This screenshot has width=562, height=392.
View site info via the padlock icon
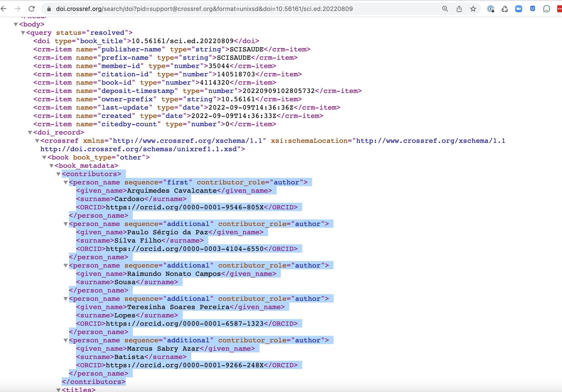pos(49,9)
